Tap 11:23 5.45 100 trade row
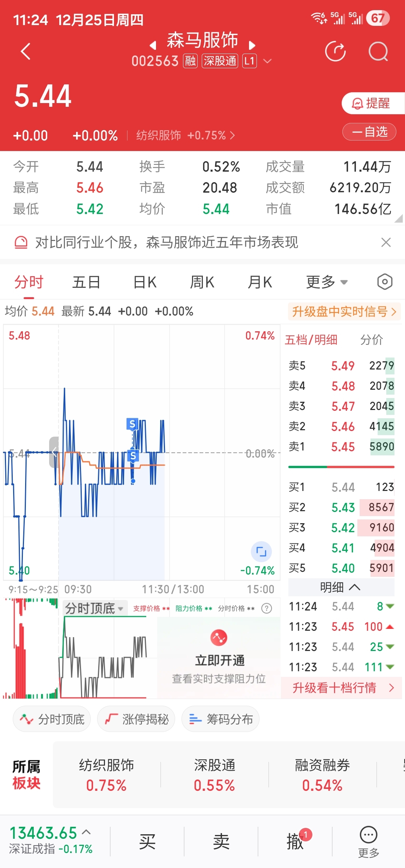 pyautogui.click(x=341, y=627)
